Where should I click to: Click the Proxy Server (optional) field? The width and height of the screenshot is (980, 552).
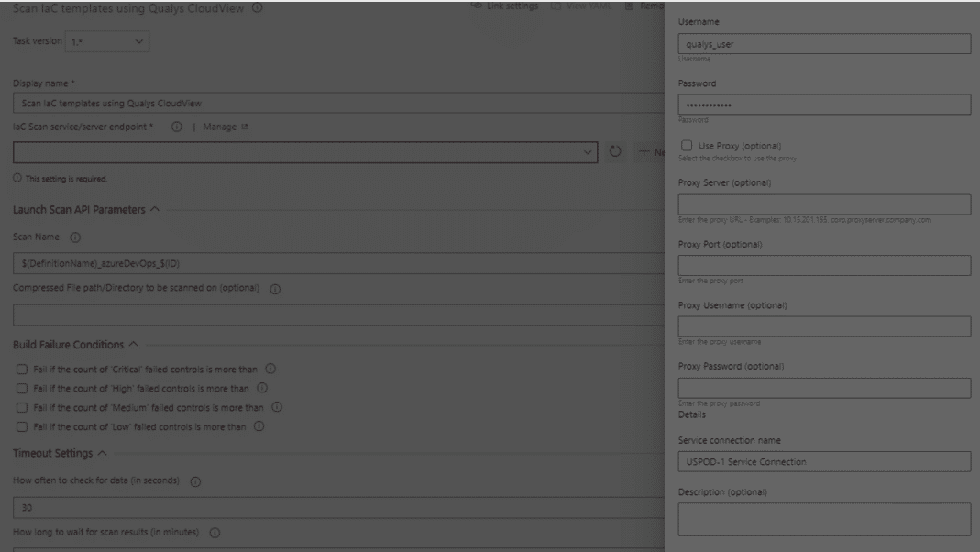point(824,204)
